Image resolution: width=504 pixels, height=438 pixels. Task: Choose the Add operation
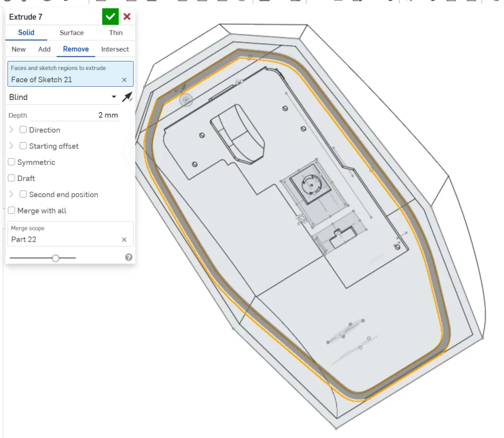pos(44,49)
